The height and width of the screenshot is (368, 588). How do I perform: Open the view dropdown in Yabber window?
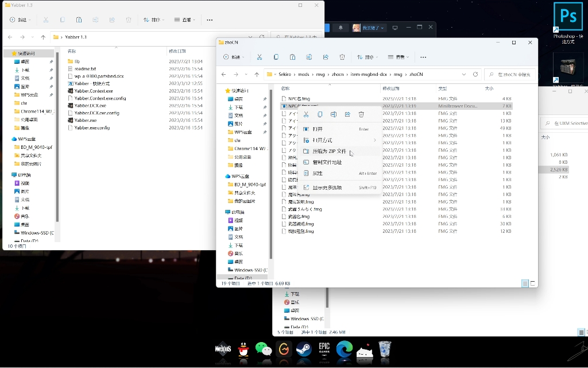pos(185,20)
